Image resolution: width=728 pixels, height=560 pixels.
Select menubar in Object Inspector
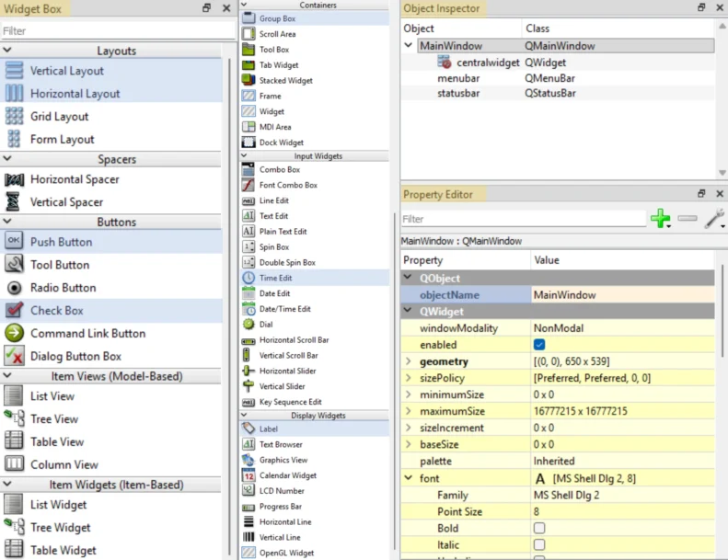pos(458,78)
